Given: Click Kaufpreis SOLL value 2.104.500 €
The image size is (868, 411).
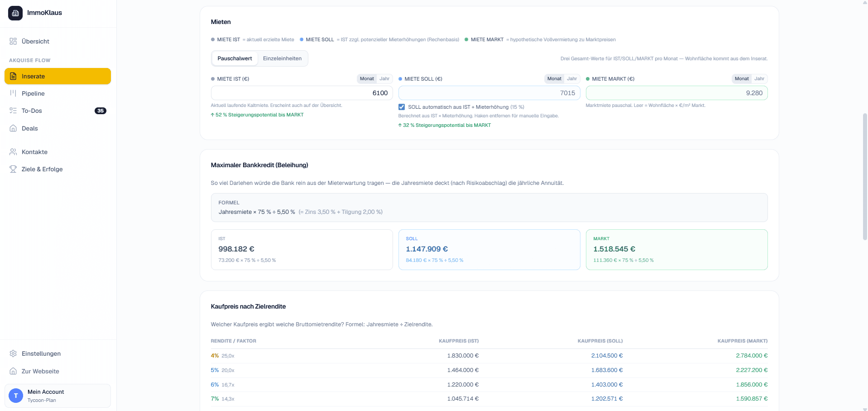Looking at the screenshot, I should pyautogui.click(x=607, y=356).
